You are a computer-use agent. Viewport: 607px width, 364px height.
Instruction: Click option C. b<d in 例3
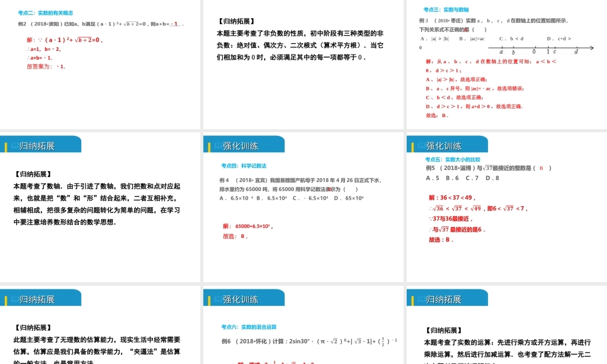[x=511, y=39]
